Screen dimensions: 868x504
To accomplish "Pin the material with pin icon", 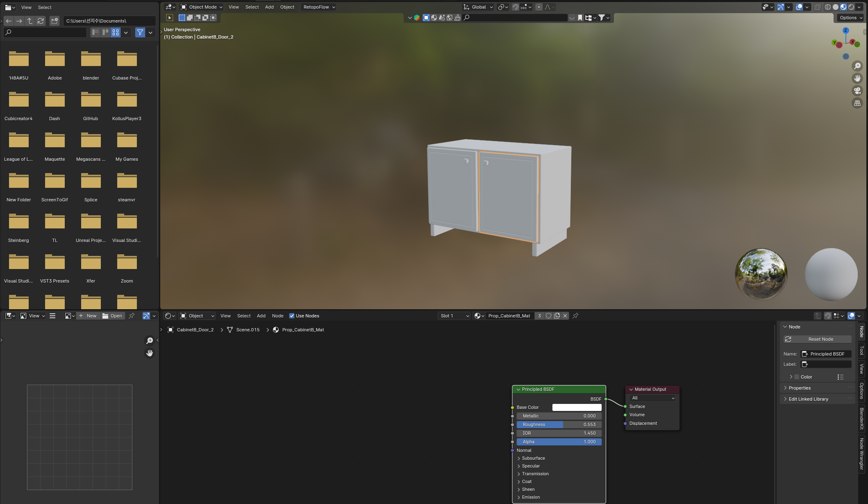I will tap(575, 316).
